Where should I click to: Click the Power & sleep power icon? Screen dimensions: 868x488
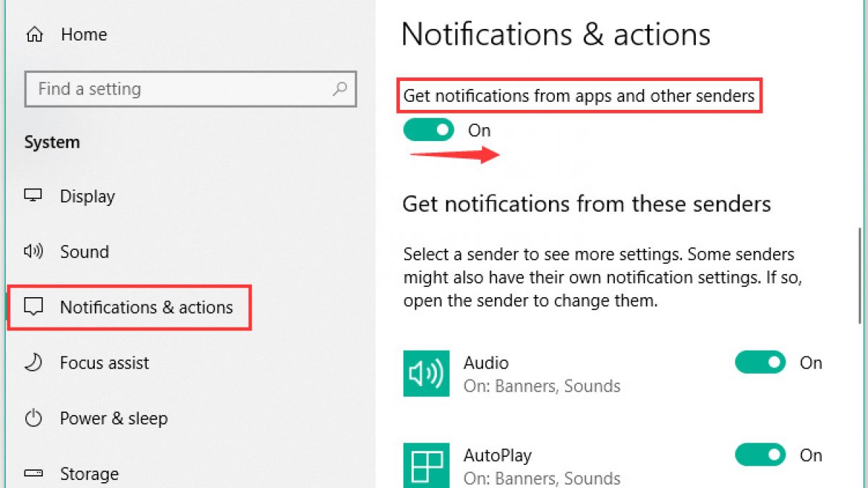pyautogui.click(x=33, y=419)
